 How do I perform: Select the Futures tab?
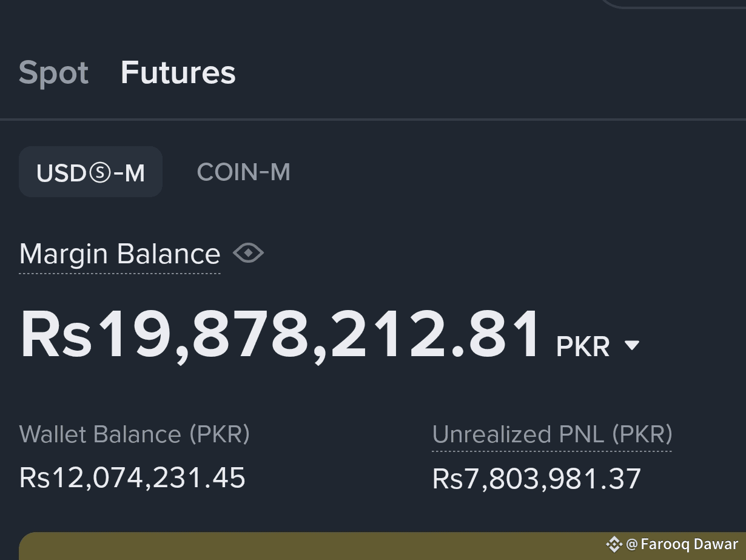178,73
